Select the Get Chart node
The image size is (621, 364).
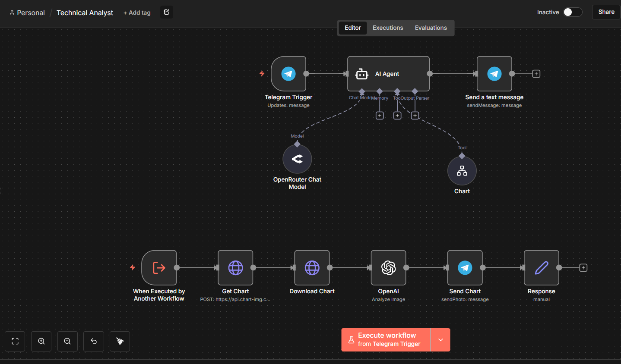click(235, 267)
